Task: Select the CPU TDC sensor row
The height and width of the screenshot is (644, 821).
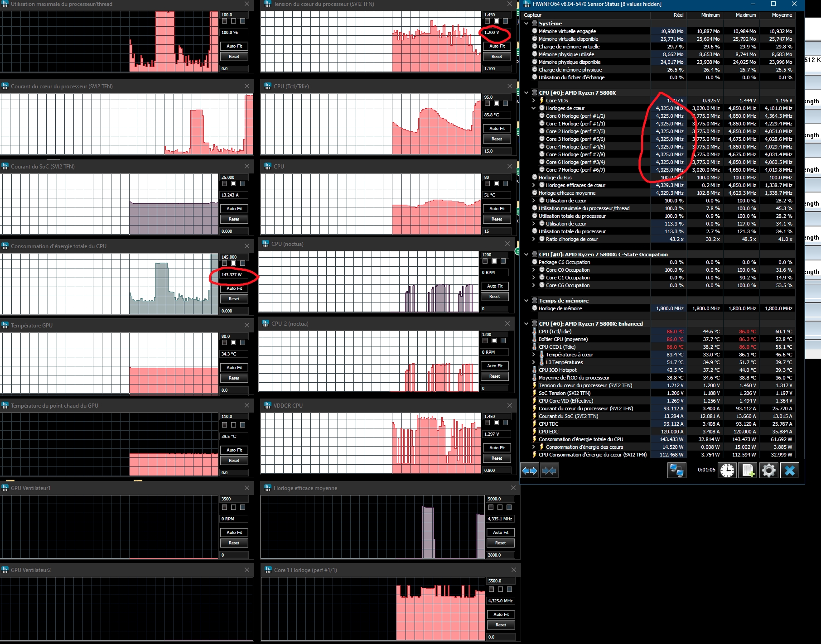Action: pyautogui.click(x=659, y=424)
